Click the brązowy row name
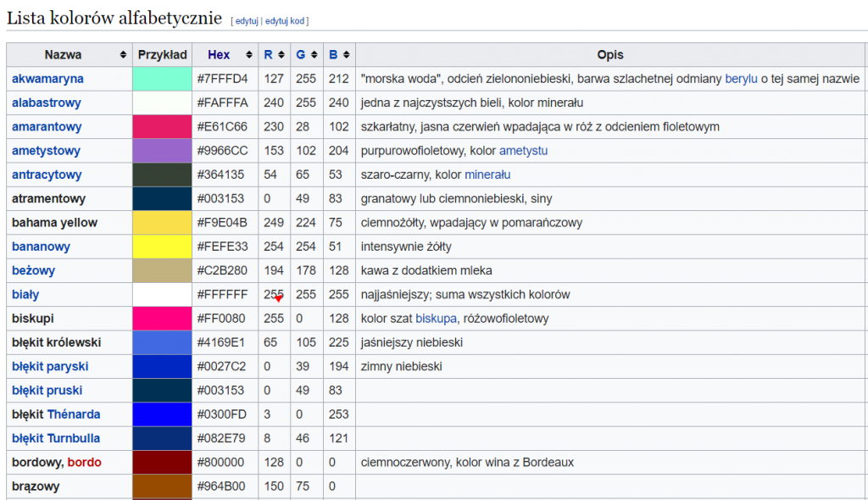Screen dimensions: 868x500 [36, 486]
